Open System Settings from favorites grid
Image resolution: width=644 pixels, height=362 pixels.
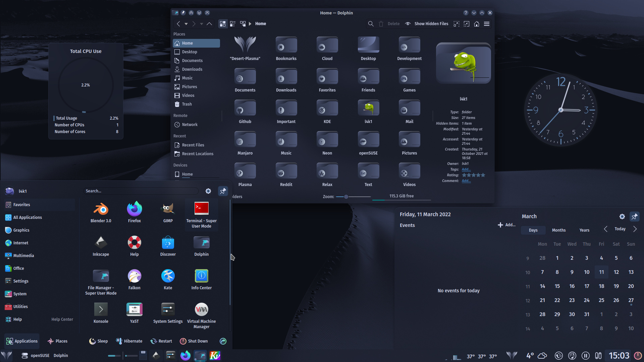click(x=168, y=313)
